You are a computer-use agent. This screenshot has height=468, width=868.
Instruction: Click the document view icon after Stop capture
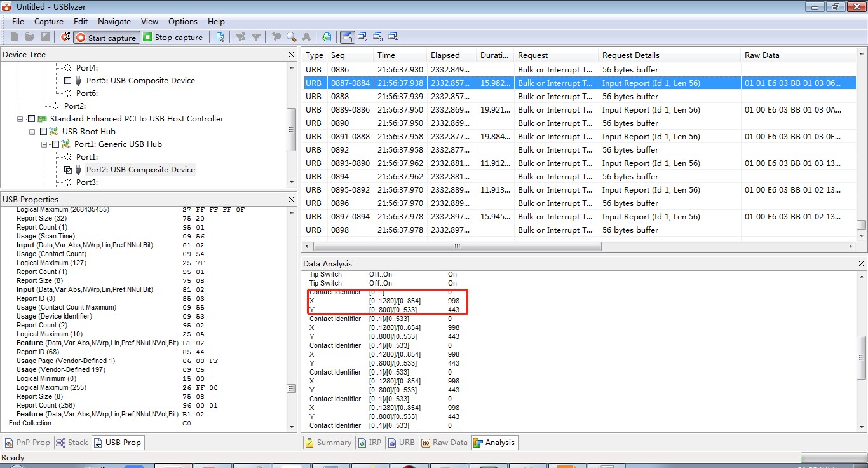(220, 37)
